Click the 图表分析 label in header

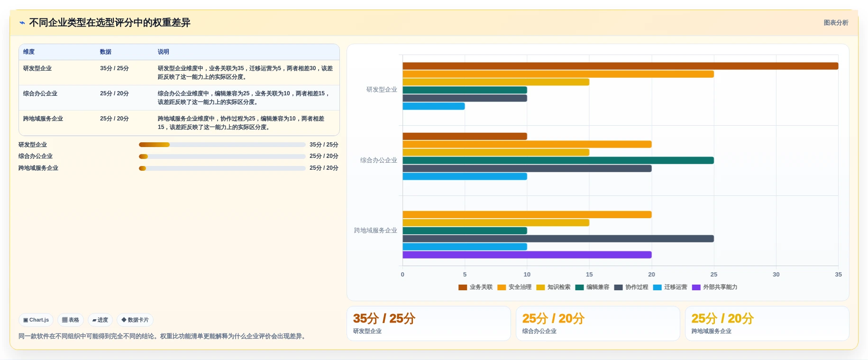(836, 23)
